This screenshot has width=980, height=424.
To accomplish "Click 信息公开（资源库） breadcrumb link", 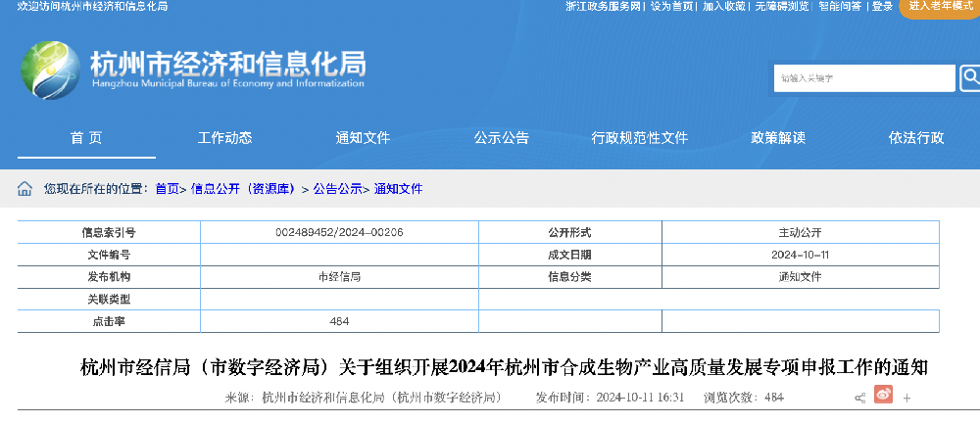I will (243, 189).
